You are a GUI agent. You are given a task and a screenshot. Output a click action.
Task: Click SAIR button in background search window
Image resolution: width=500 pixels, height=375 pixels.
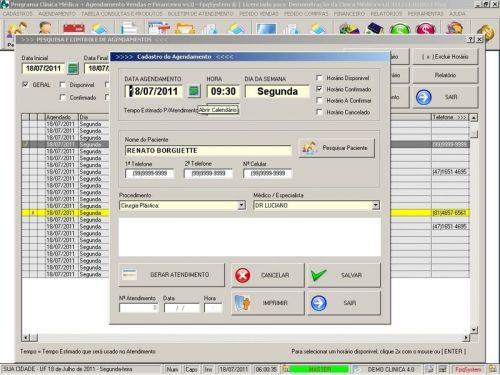[445, 97]
